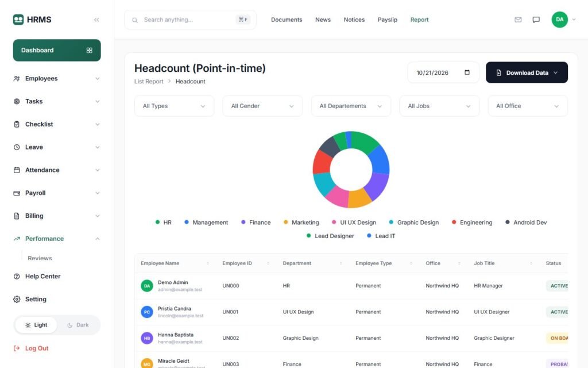Collapse the Performance menu chevron
The image size is (588, 368).
(98, 239)
